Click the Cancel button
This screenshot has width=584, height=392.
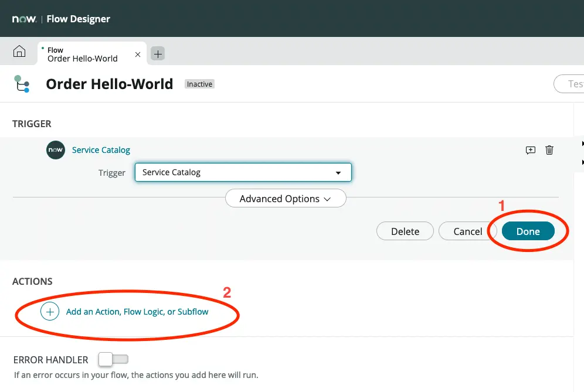[467, 231]
